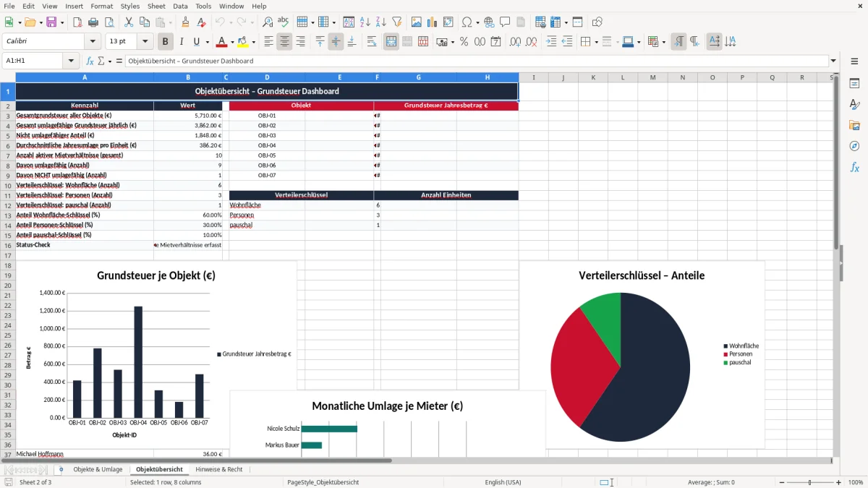Image resolution: width=868 pixels, height=488 pixels.
Task: Toggle Center Vertically alignment
Action: (336, 42)
